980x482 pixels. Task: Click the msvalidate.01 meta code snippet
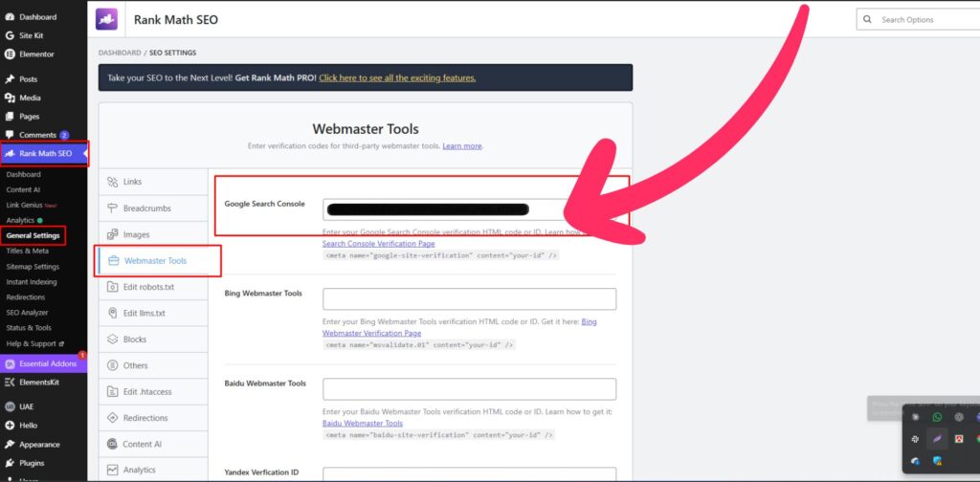tap(419, 344)
